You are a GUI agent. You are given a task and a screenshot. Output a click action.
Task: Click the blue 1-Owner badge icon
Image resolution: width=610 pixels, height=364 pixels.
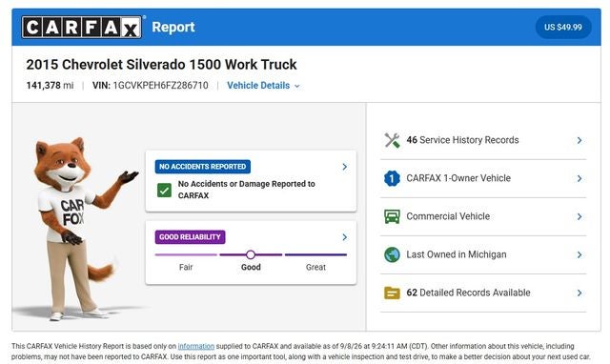392,178
